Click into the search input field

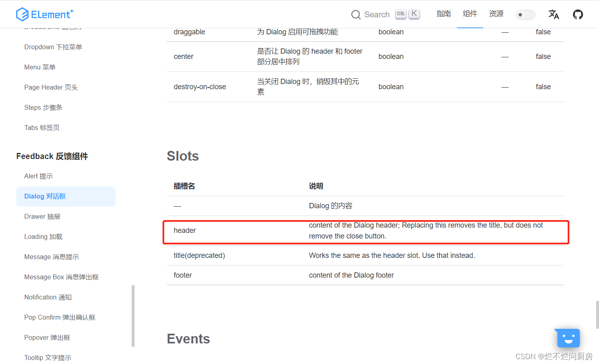click(x=377, y=14)
